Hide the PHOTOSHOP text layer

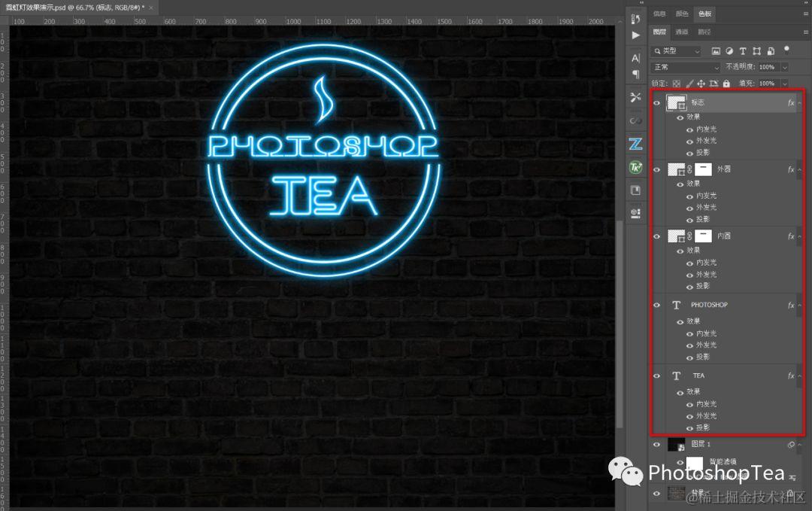tap(656, 306)
